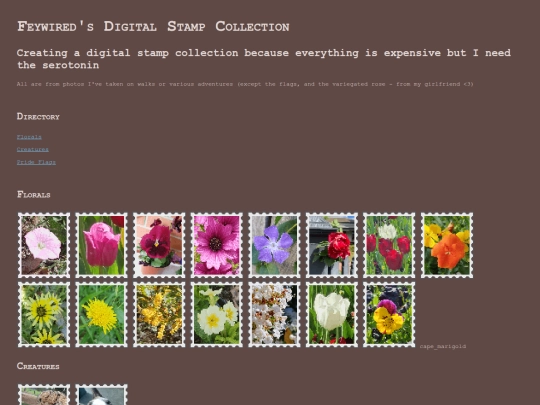Select the yellow spiky daisies stamp
The height and width of the screenshot is (405, 540).
click(x=44, y=314)
